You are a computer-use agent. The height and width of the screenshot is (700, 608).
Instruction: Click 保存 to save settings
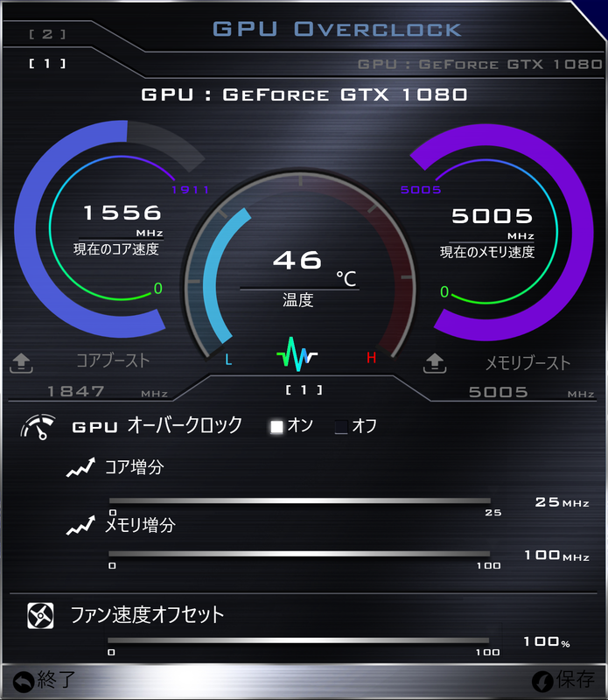(576, 680)
